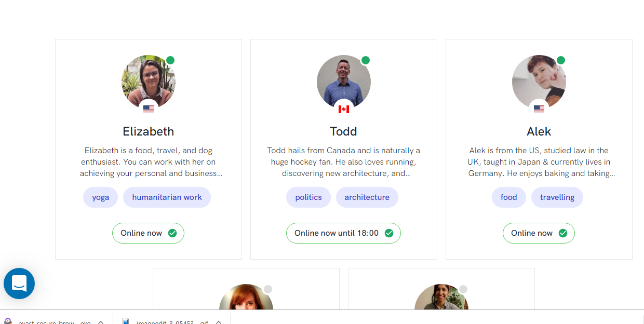Screen dimensions: 644x324
Task: Click Elizabeth's green online status dot
Action: point(170,60)
